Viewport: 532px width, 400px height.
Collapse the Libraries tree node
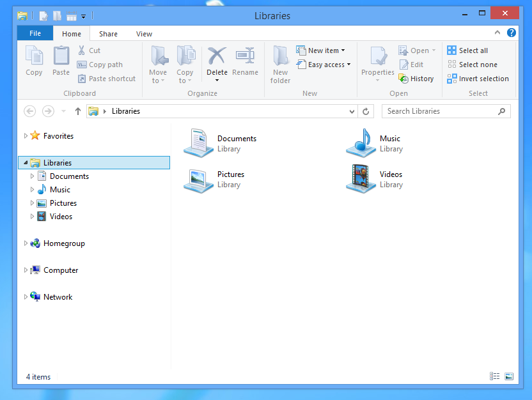click(26, 163)
